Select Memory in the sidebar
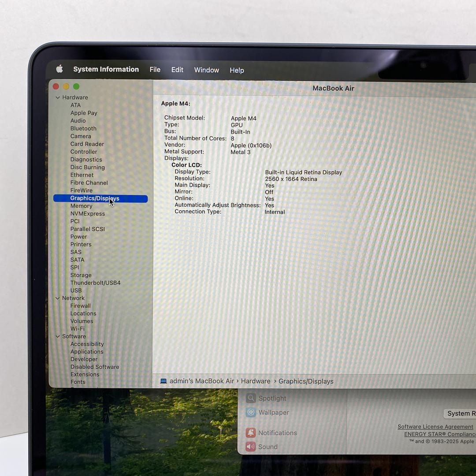476x476 pixels. coord(82,206)
